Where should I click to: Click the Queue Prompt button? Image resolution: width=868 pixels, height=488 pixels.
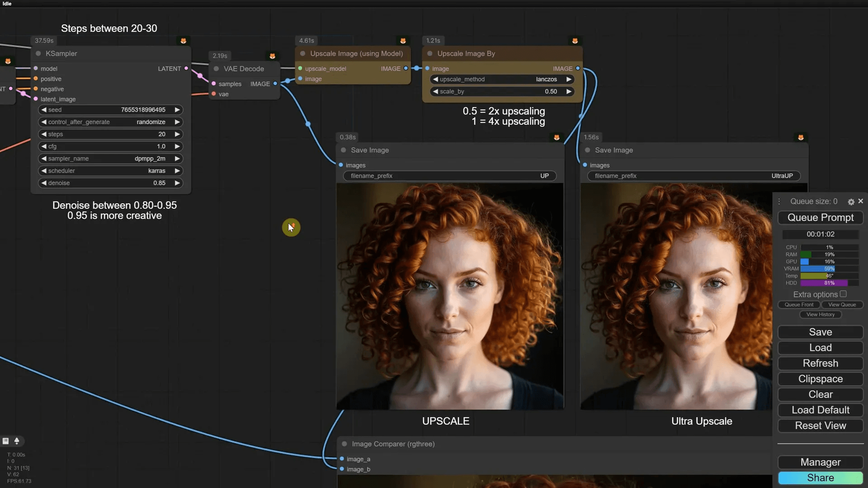(x=820, y=218)
